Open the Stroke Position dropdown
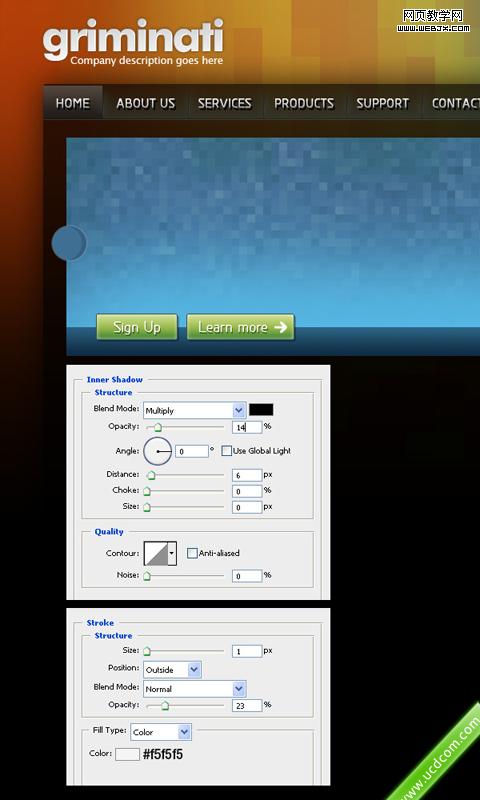Screen dimensions: 480x800 coord(172,670)
